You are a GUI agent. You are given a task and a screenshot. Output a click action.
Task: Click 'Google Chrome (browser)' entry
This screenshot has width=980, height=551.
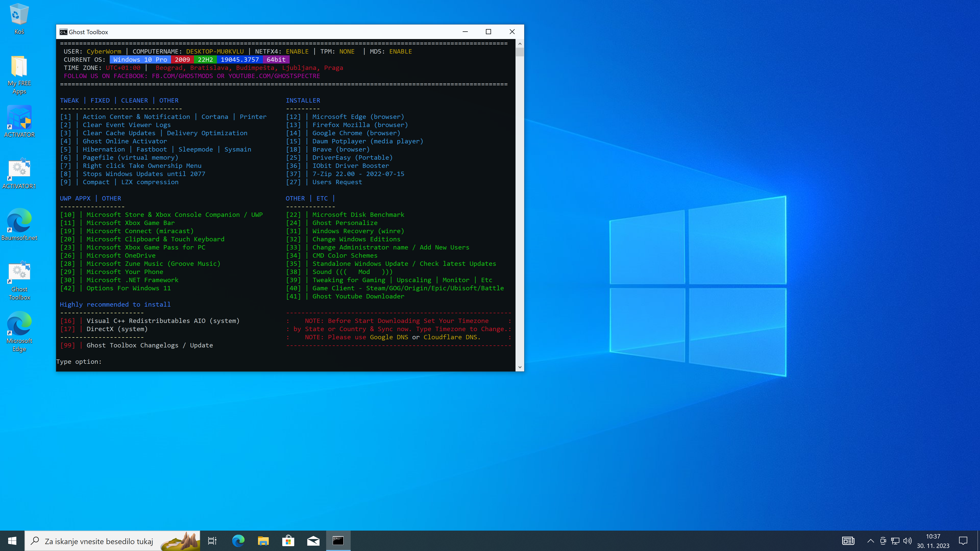[x=356, y=133]
